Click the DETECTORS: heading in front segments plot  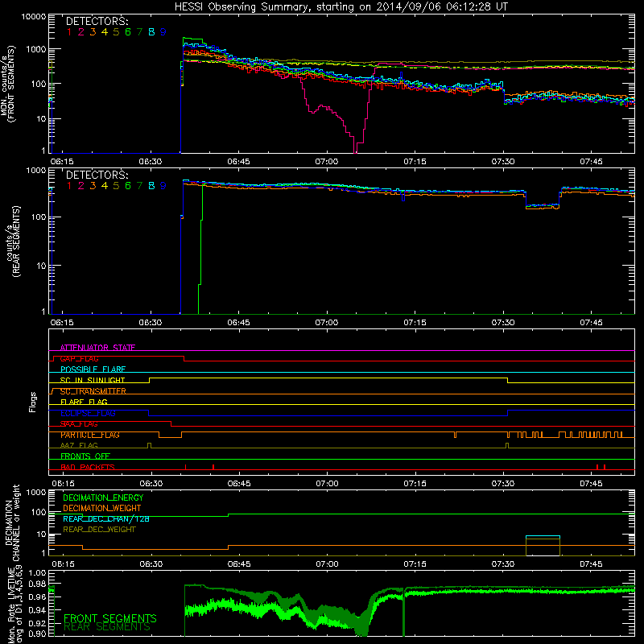pyautogui.click(x=97, y=21)
